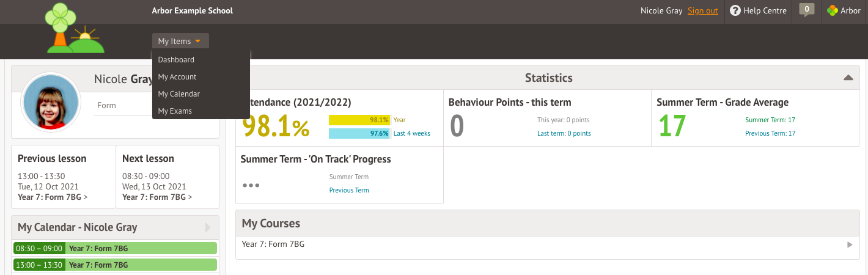
Task: Open My Account menu entry
Action: tap(177, 77)
